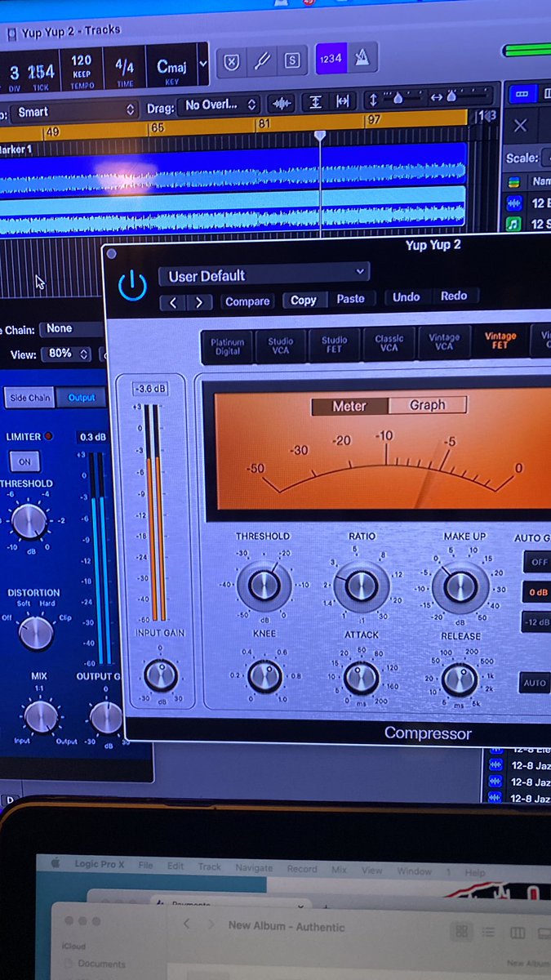The width and height of the screenshot is (551, 980).
Task: Click the playhead marker on the ruler
Action: [320, 135]
